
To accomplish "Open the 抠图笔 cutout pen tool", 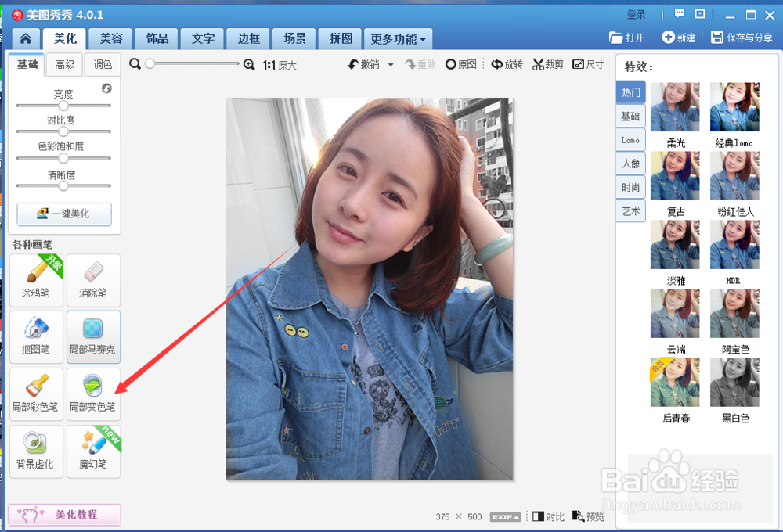I will (x=36, y=337).
